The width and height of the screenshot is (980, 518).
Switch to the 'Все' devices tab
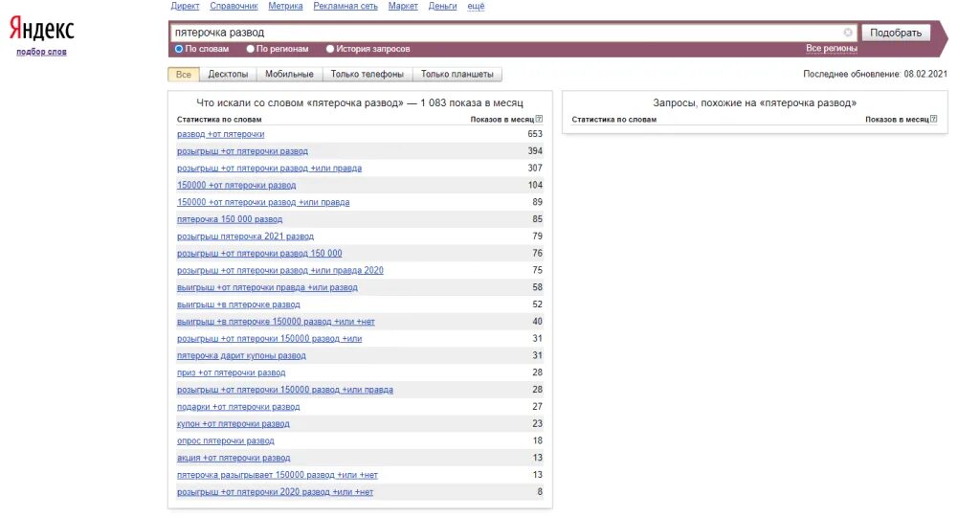point(183,75)
